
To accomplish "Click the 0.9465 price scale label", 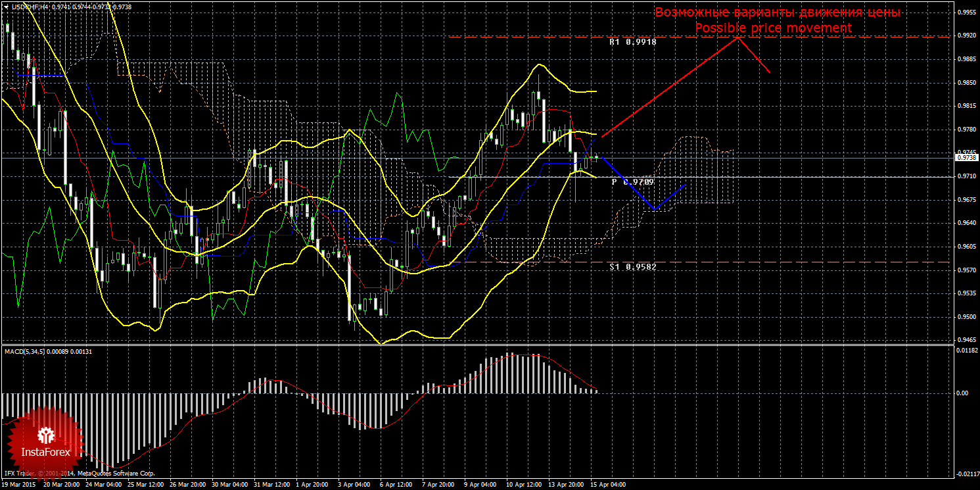I will pyautogui.click(x=966, y=341).
